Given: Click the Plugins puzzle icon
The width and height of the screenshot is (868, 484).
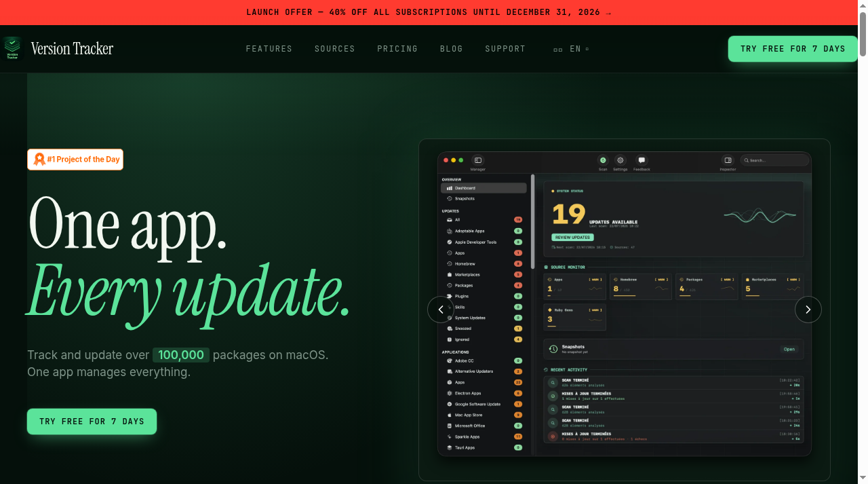Looking at the screenshot, I should click(x=449, y=296).
